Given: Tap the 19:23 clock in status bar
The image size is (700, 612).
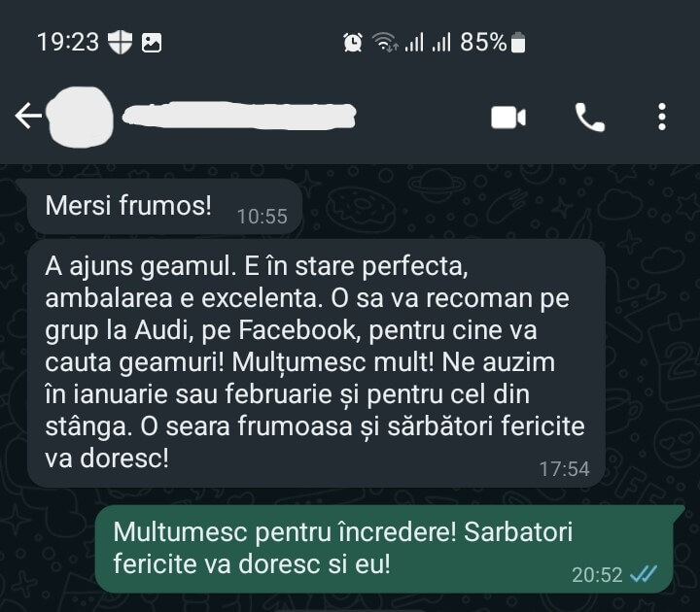Looking at the screenshot, I should (68, 43).
